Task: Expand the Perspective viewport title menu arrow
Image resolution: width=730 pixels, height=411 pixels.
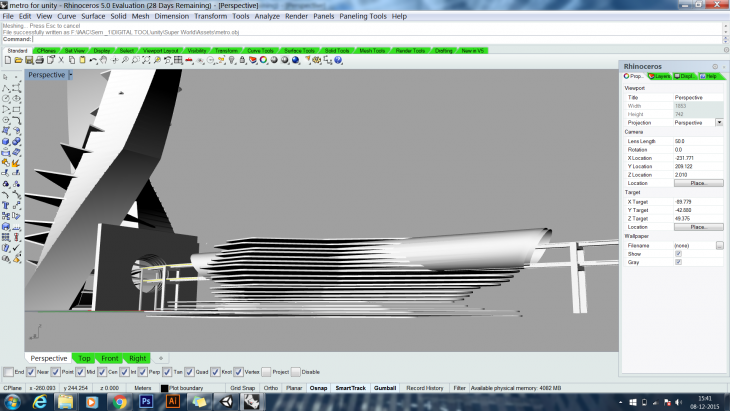Action: (70, 75)
